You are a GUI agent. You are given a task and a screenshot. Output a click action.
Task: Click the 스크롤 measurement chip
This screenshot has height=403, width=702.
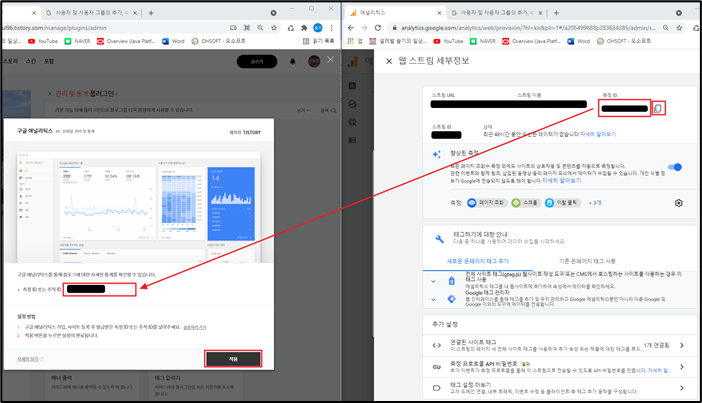point(526,203)
